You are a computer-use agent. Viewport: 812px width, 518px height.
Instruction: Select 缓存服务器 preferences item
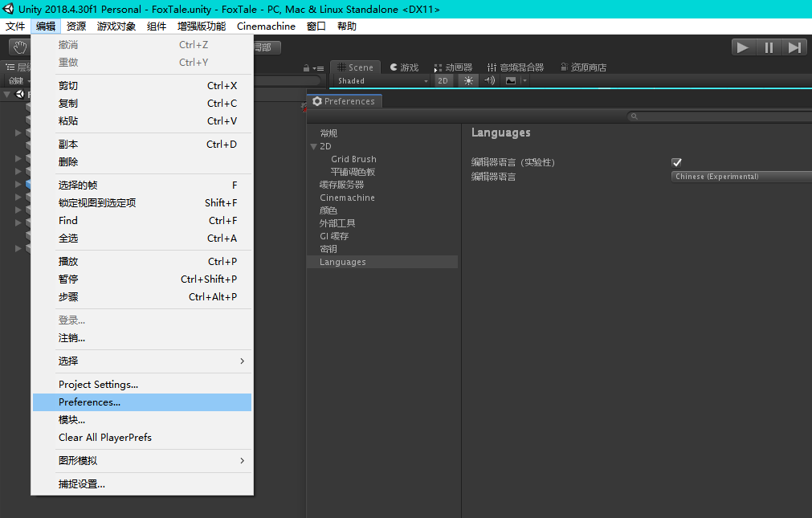click(342, 185)
